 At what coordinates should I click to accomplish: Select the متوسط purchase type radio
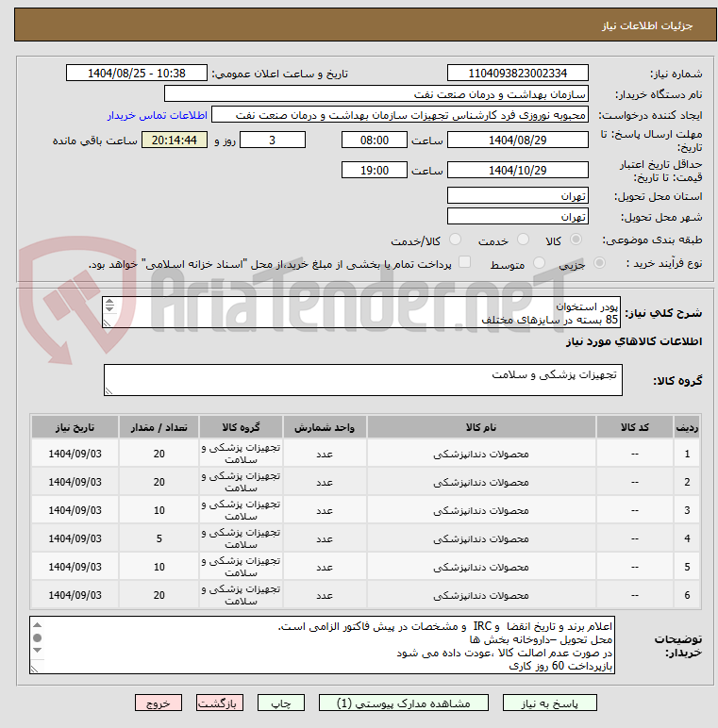(x=539, y=263)
